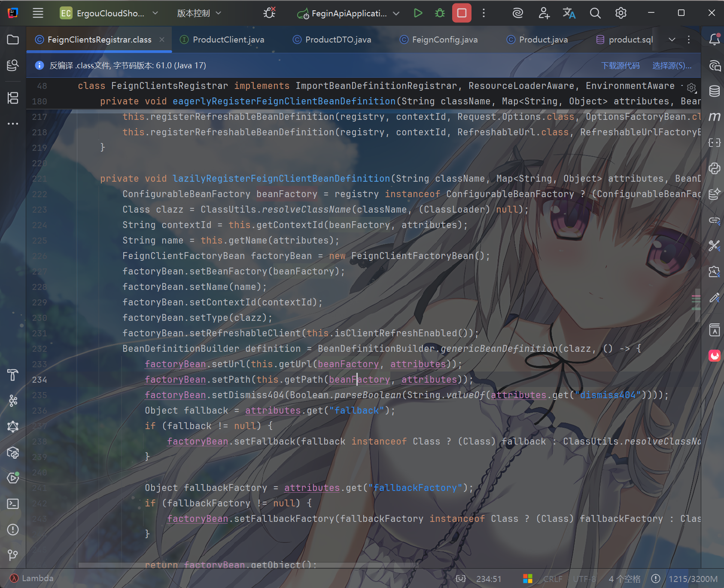This screenshot has width=724, height=588.
Task: Click eagerlyRegisterFeignClientBeanDefinition sticky line
Action: [284, 101]
